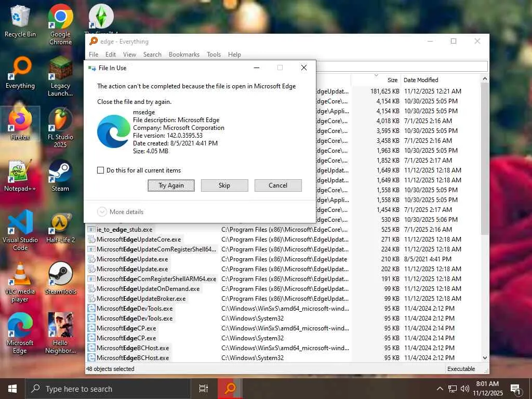Select the Steam desktop icon

pyautogui.click(x=60, y=176)
